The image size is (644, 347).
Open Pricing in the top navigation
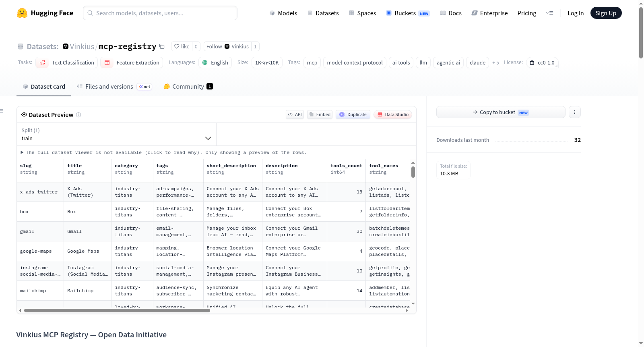tap(527, 13)
